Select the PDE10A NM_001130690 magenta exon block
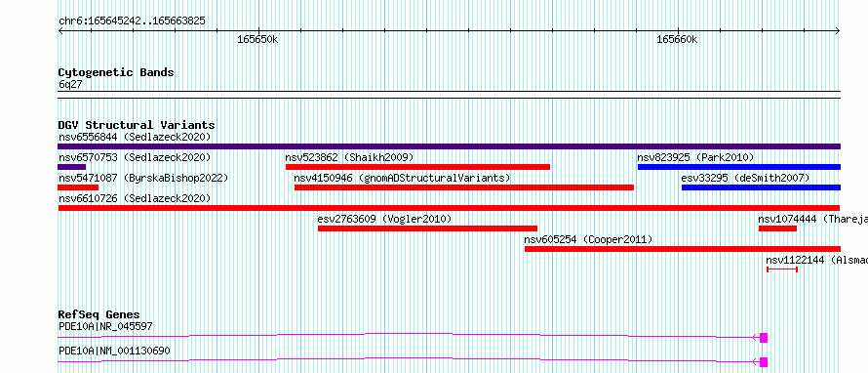 click(764, 362)
